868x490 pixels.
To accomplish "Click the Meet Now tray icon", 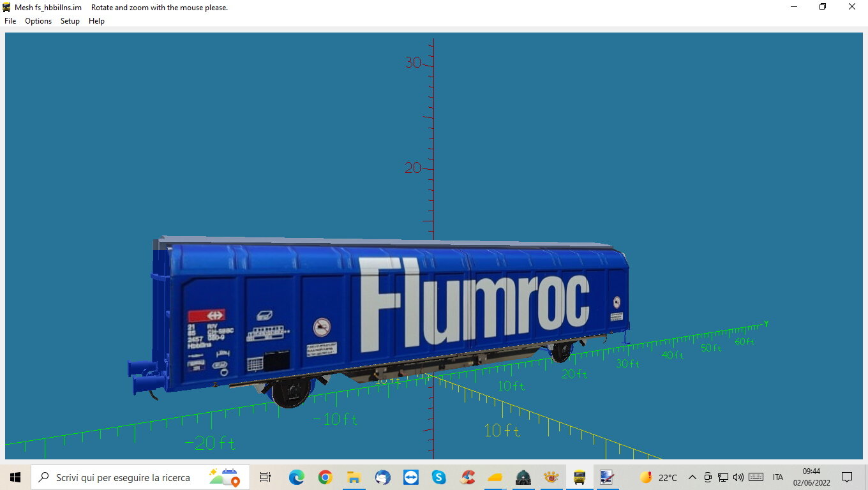I will (x=708, y=477).
